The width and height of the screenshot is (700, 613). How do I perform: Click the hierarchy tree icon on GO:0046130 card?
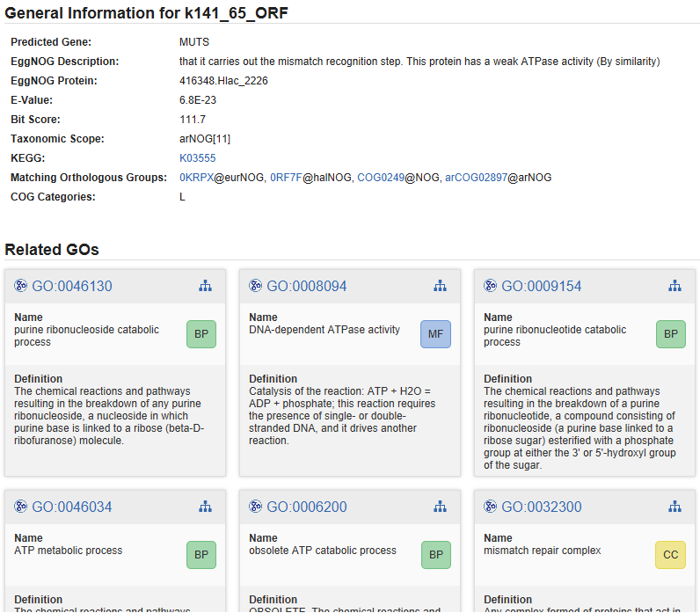coord(205,286)
